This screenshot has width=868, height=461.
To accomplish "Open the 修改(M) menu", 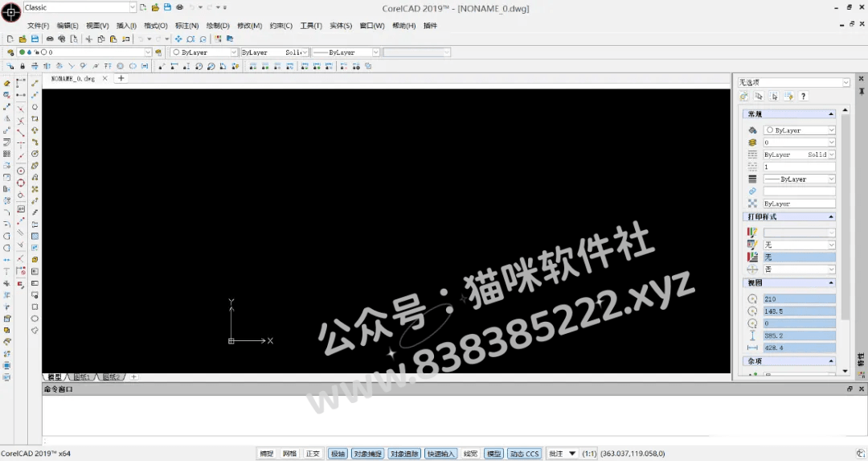I will coord(249,26).
